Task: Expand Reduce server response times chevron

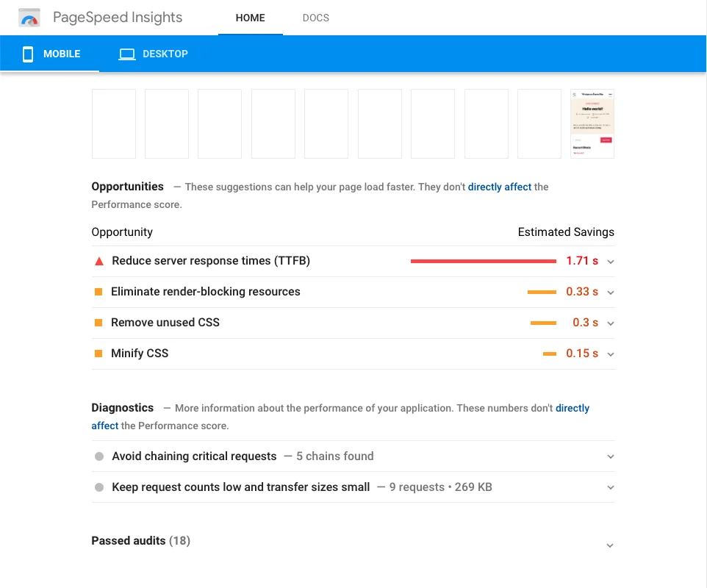Action: pos(610,262)
